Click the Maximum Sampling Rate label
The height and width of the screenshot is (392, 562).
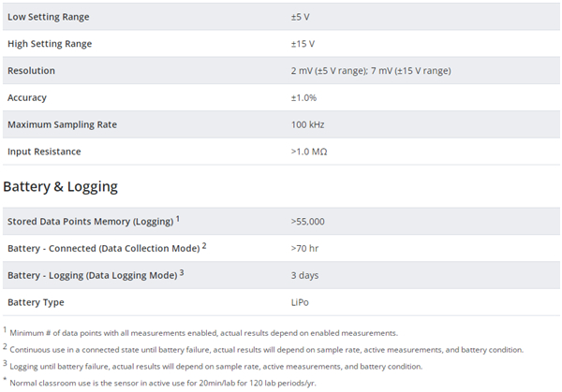click(63, 124)
